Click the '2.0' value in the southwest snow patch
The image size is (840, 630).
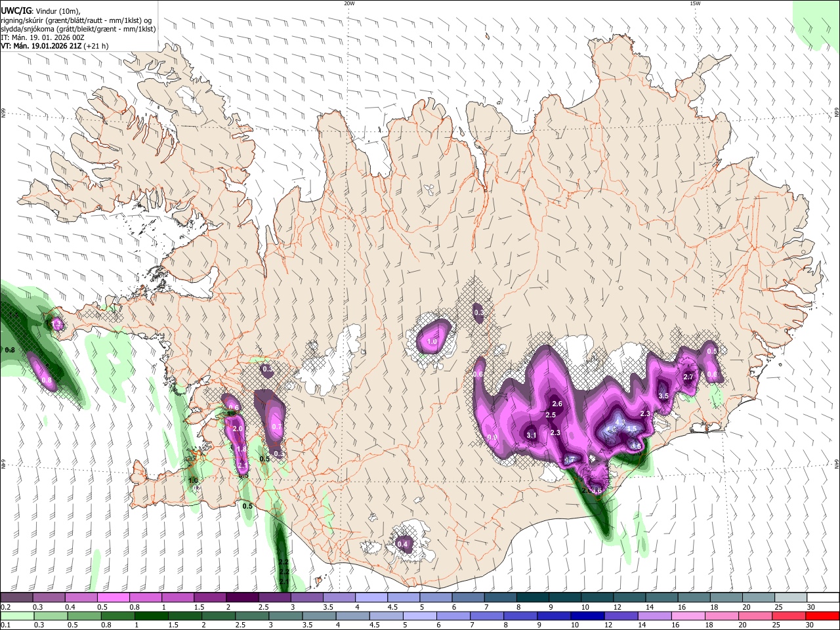pos(238,429)
